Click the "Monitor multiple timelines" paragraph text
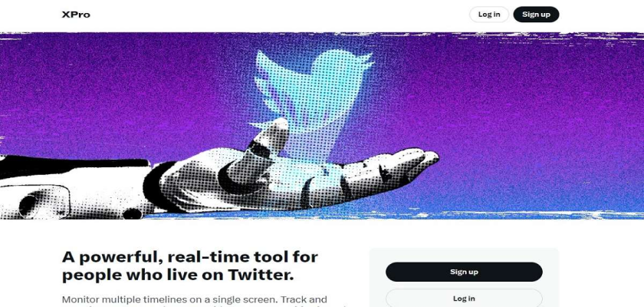644x307 pixels. point(194,299)
